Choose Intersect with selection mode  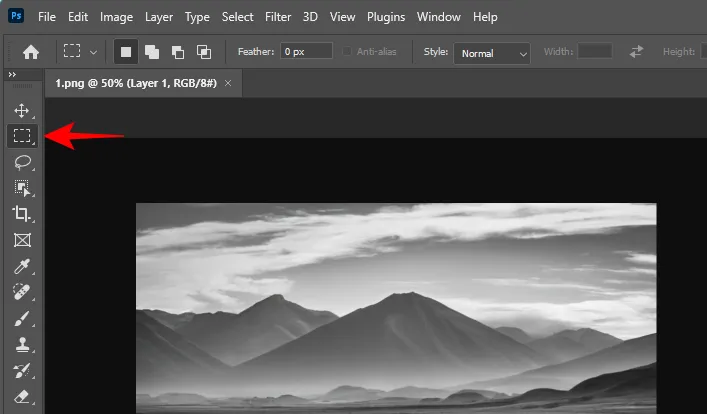coord(204,52)
